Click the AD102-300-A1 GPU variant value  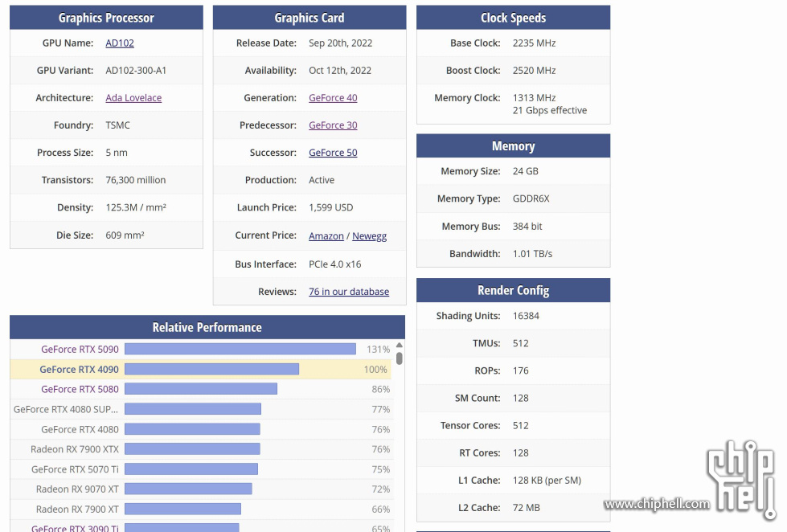[x=136, y=71]
